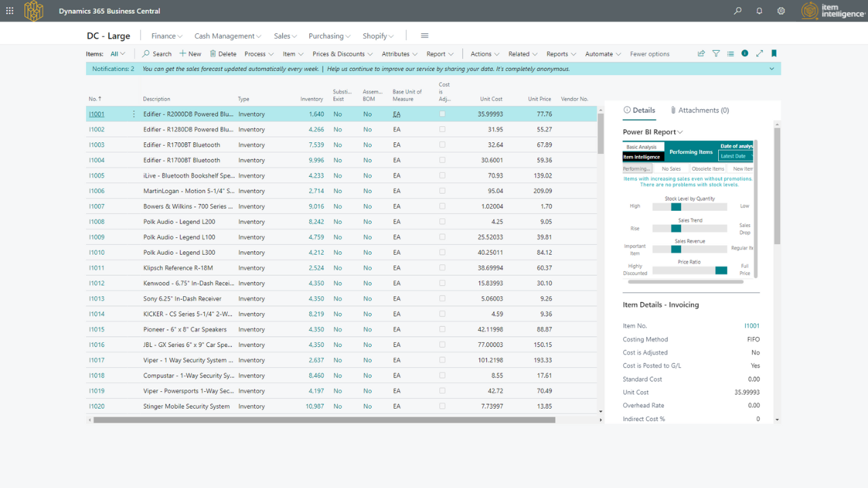Expand the Cash Management menu
Viewport: 868px width, 488px height.
click(228, 36)
